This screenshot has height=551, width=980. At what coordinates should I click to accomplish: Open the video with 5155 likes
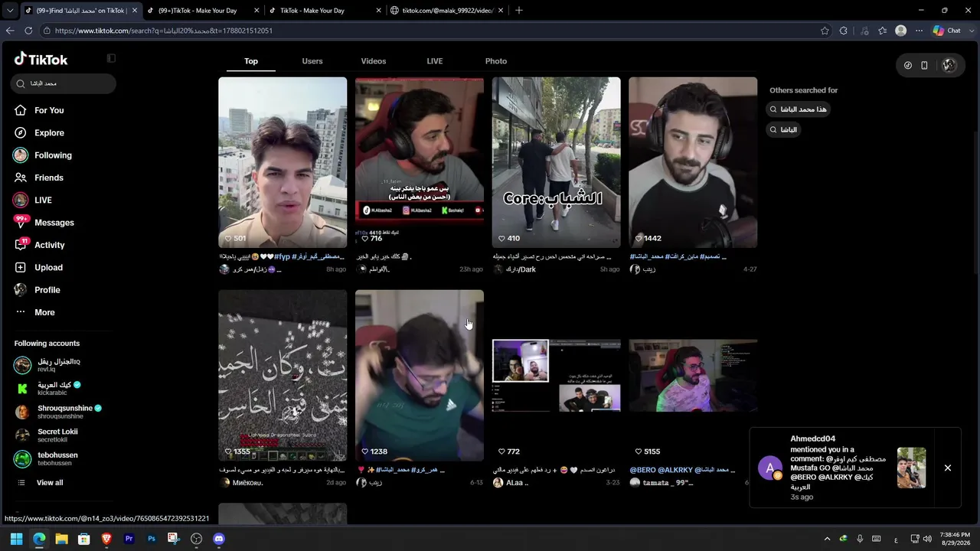(693, 376)
